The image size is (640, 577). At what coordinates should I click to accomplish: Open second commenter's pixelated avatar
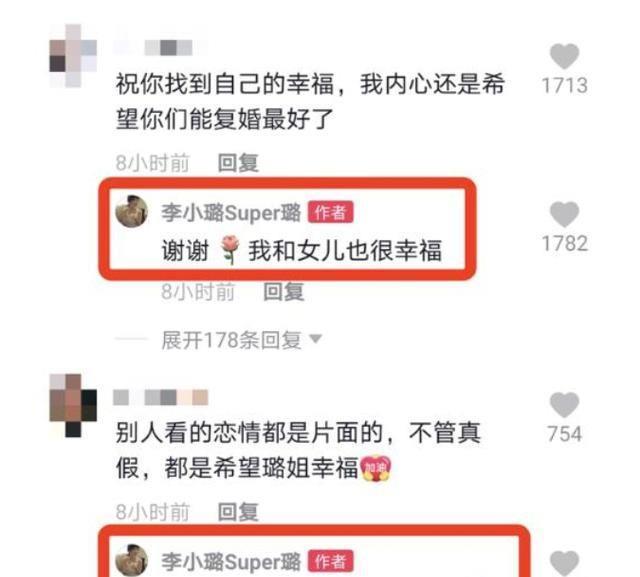(73, 405)
